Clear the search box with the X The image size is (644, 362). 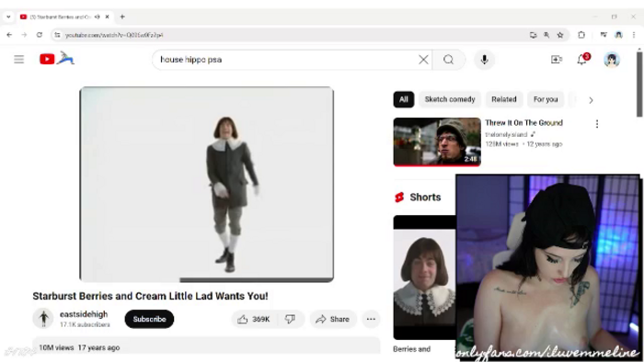coord(423,60)
